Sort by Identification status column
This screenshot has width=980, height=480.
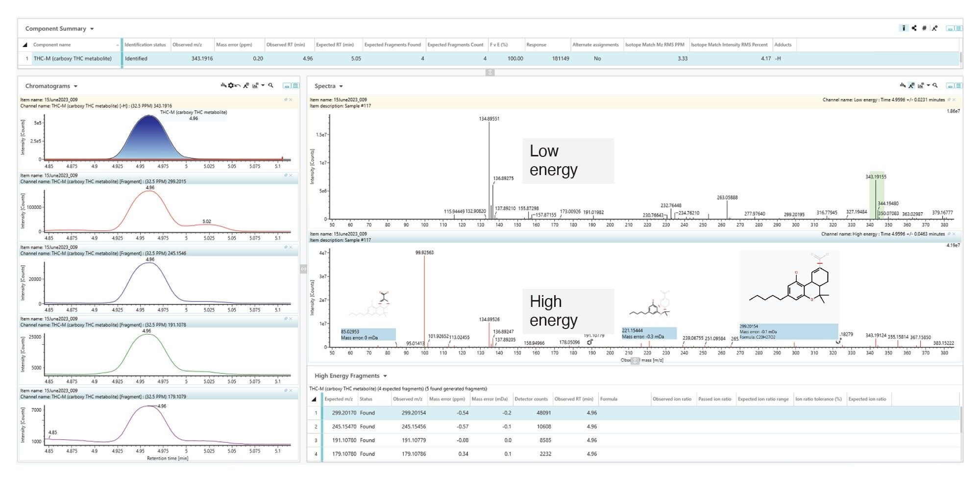tap(145, 45)
